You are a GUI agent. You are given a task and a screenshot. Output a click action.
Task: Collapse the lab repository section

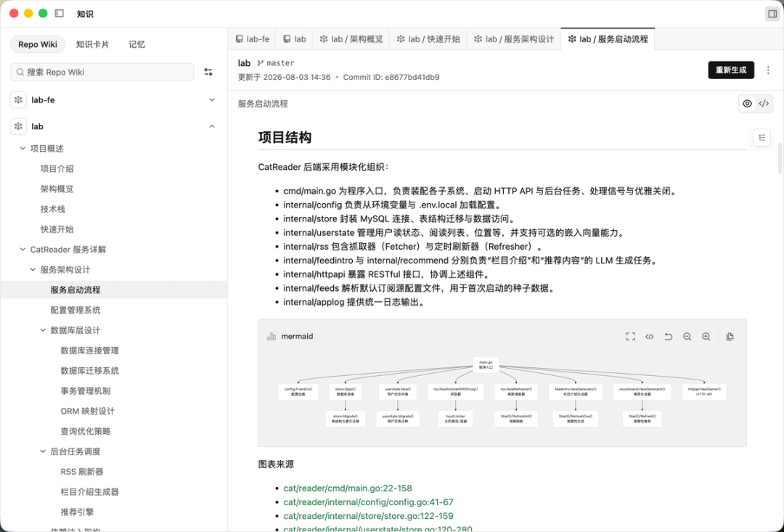[x=212, y=126]
